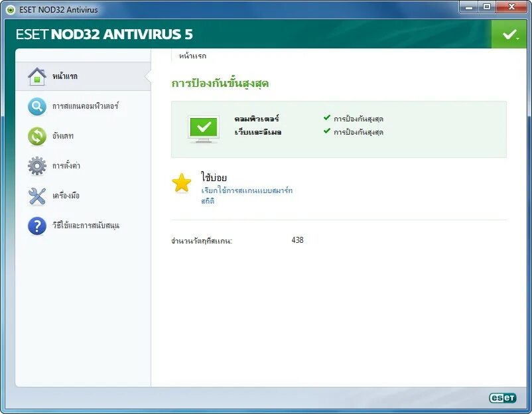This screenshot has width=532, height=414.
Task: Click the สถิติ statistics link
Action: click(208, 201)
